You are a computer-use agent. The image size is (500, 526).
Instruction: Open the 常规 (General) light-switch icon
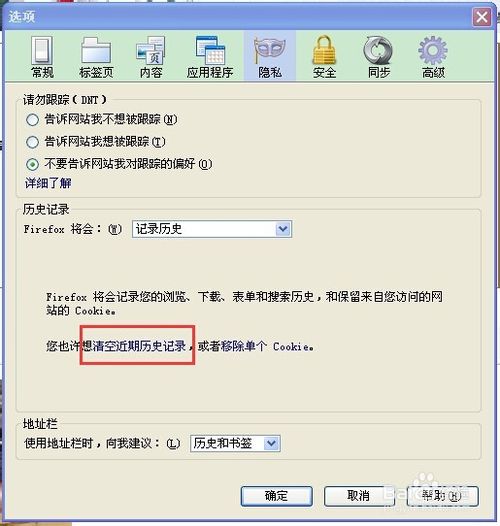[x=42, y=51]
